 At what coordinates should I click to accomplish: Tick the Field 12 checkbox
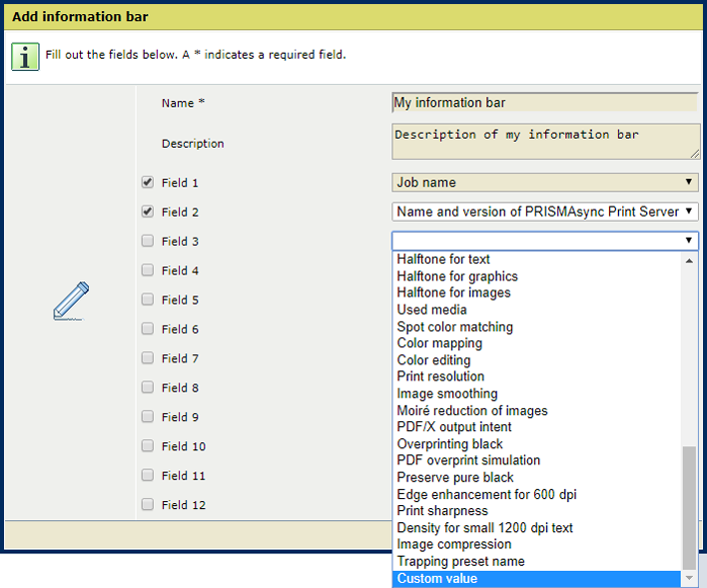coord(148,504)
